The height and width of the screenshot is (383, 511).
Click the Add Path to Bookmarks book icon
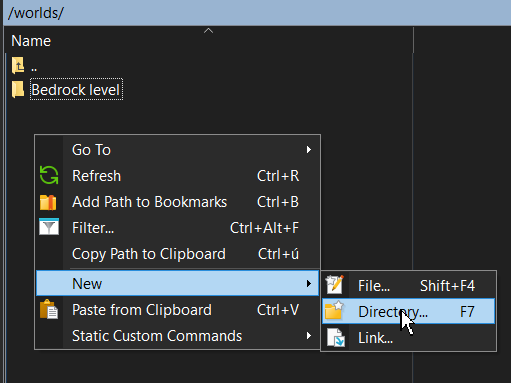click(48, 202)
